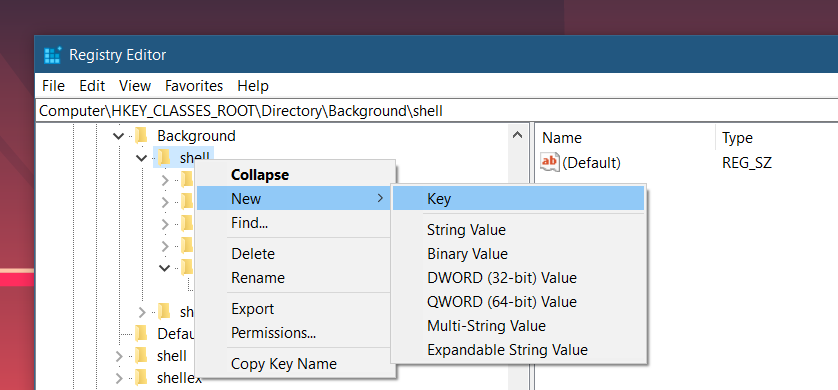Click the Registry Editor app icon in title bar
Viewport: 838px width, 390px height.
coord(52,54)
